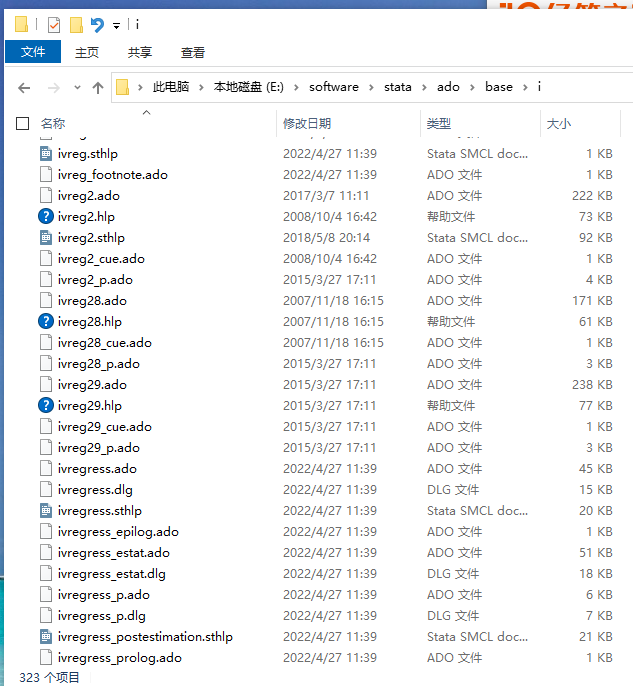Expand chevron after 此电脑 breadcrumb
The image size is (633, 686).
coord(201,88)
